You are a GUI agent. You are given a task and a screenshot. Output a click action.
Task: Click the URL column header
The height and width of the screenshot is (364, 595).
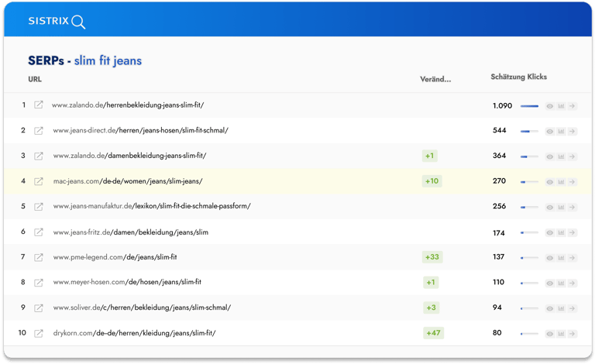tap(35, 79)
